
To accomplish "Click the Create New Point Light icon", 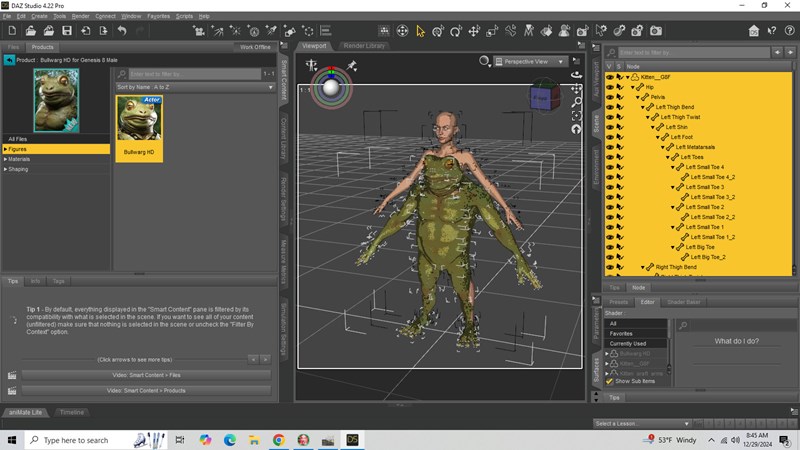I will pyautogui.click(x=235, y=31).
